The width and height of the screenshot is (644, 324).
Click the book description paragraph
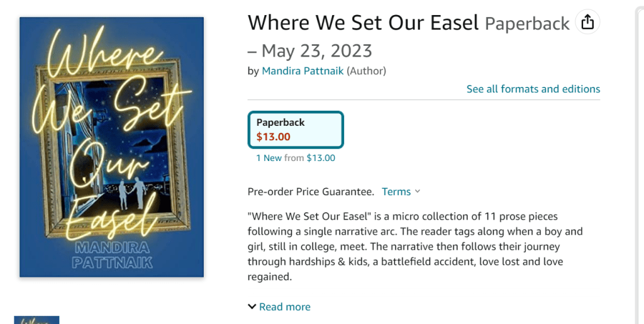(406, 247)
